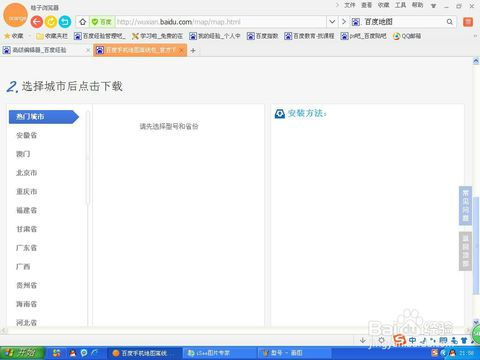Viewport: 480px width, 360px height.
Task: Open the Windows 开始 Start button
Action: coord(22,353)
